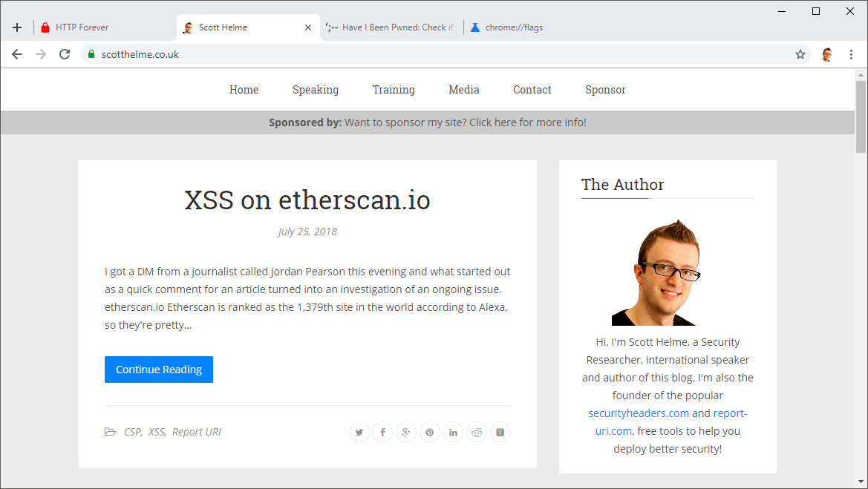Submit the article to Reddit

(x=477, y=431)
